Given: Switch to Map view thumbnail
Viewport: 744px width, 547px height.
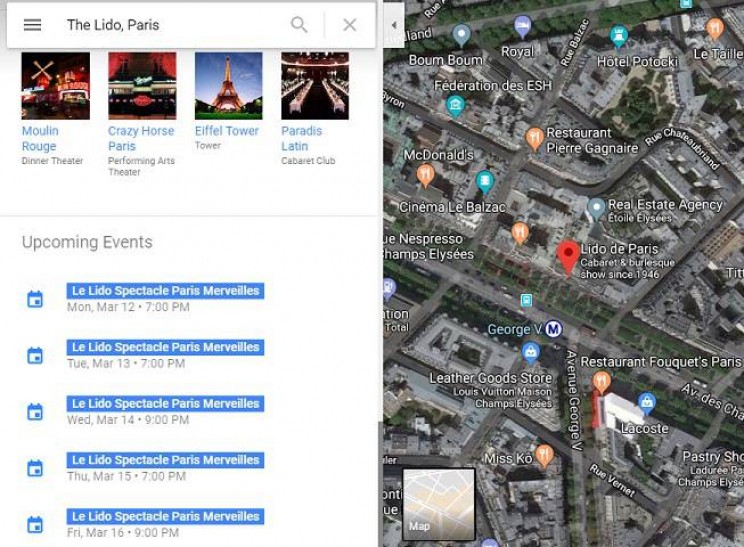Looking at the screenshot, I should (438, 504).
